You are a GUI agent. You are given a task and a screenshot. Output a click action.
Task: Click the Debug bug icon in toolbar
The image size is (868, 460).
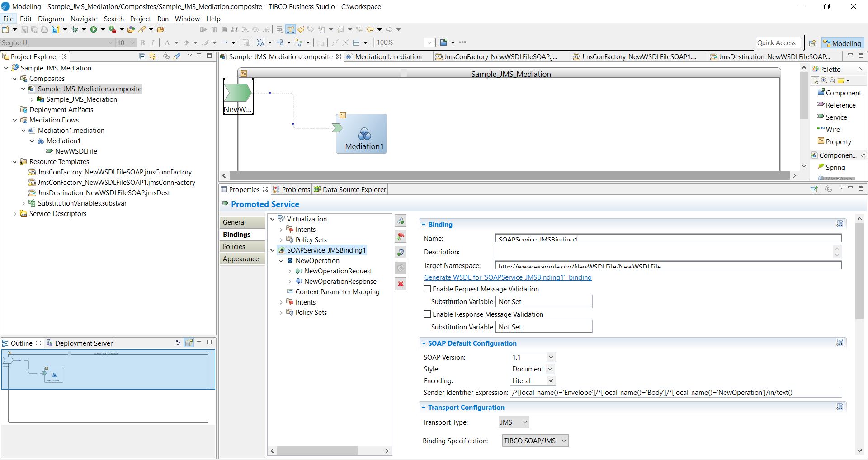point(75,29)
